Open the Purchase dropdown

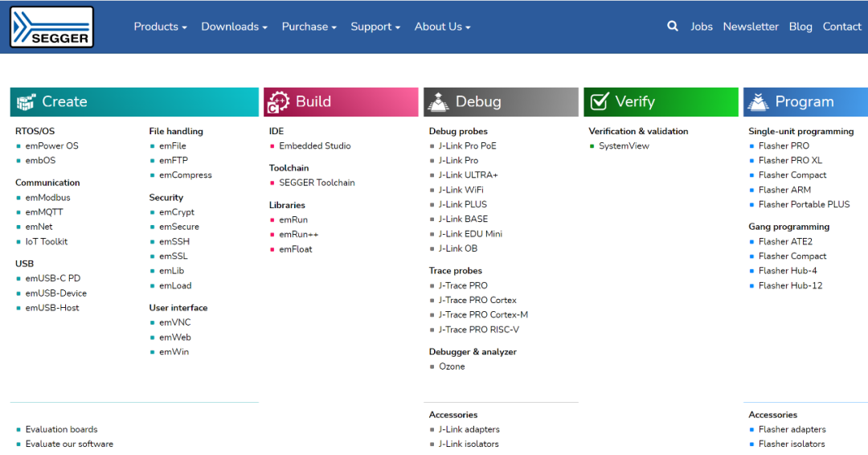tap(309, 27)
